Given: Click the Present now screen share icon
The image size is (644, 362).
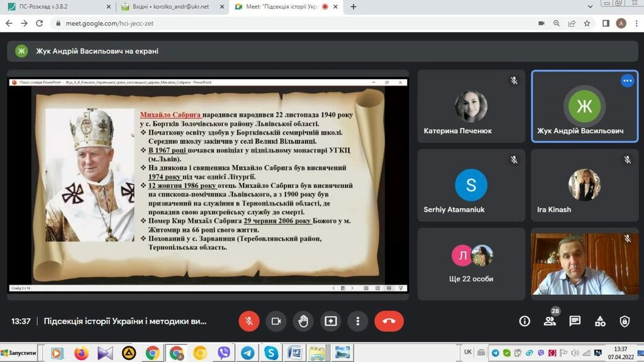Looking at the screenshot, I should click(x=331, y=321).
